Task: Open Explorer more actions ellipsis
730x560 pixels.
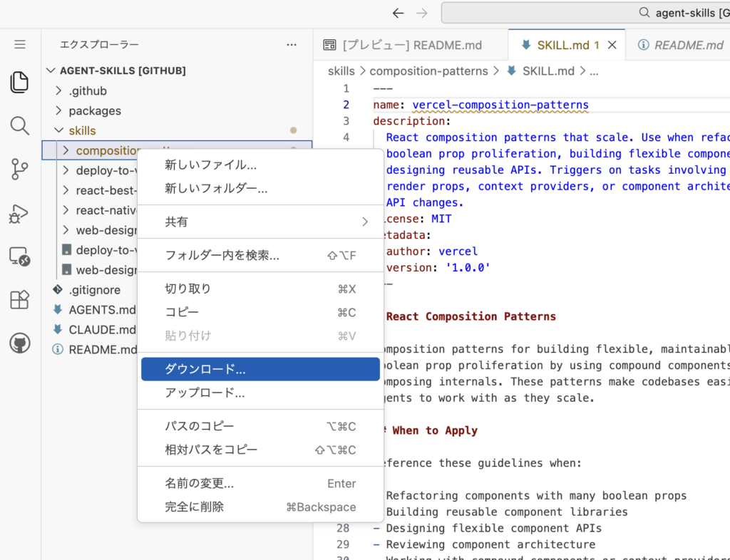Action: 291,44
